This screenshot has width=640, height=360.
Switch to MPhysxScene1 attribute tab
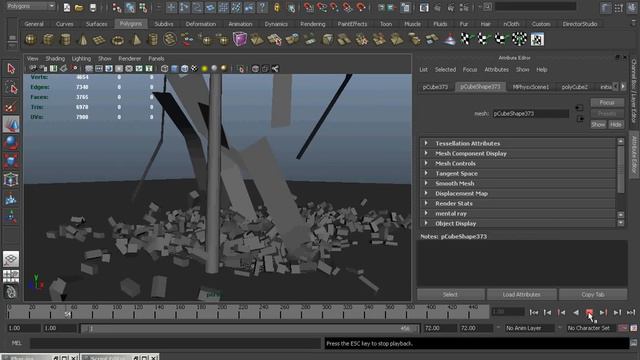pyautogui.click(x=531, y=87)
